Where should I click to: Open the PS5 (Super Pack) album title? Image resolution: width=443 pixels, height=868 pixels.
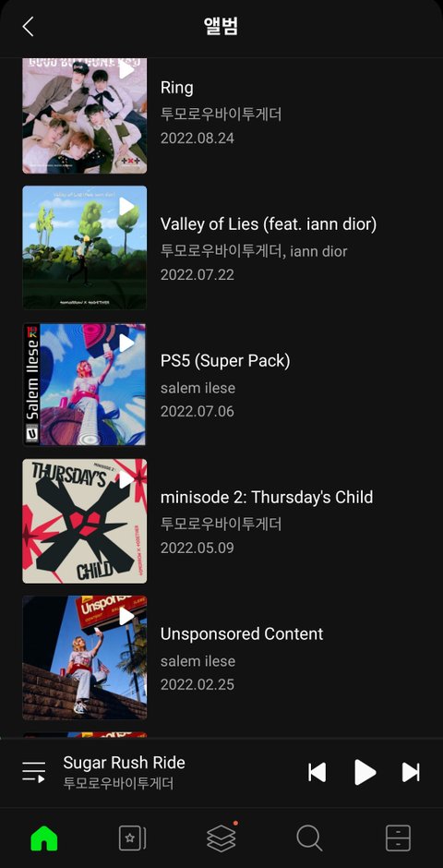[x=225, y=361]
